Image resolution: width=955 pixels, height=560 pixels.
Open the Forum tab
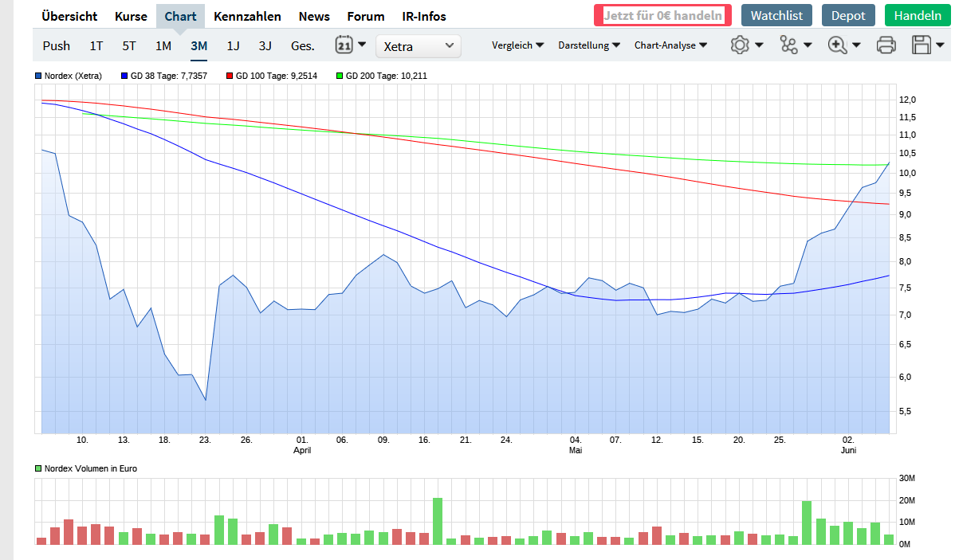tap(365, 17)
